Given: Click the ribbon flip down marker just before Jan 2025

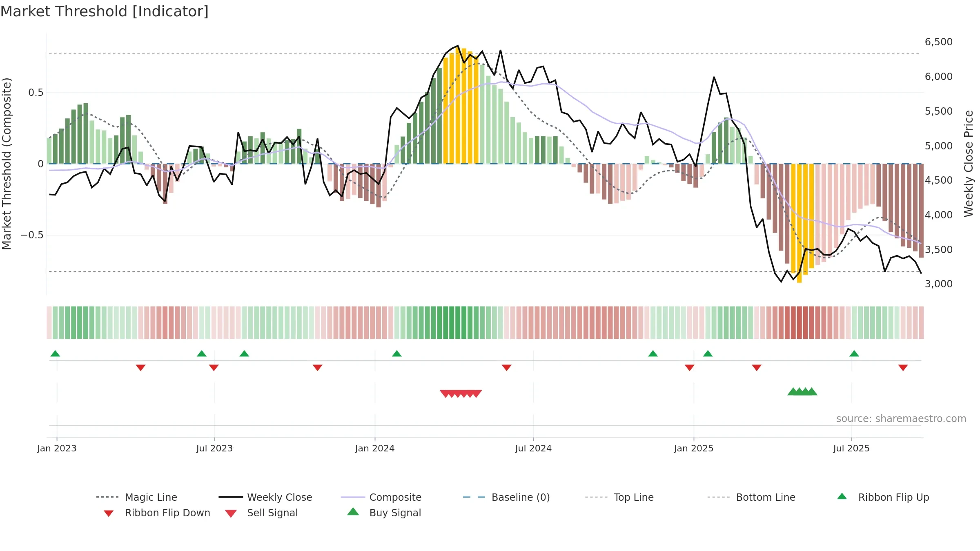Looking at the screenshot, I should point(690,368).
